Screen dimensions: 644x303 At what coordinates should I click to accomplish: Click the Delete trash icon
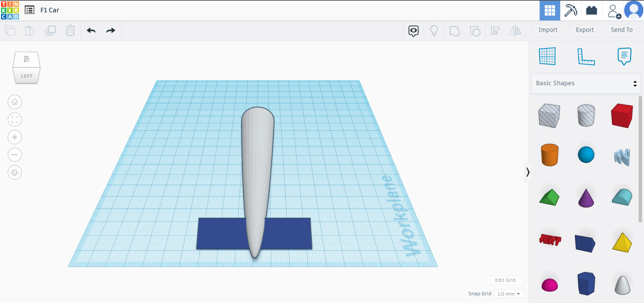coord(70,31)
